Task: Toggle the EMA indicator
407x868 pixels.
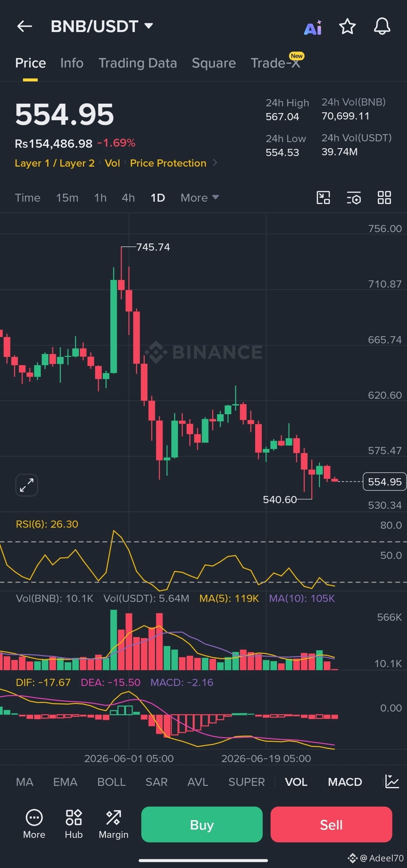Action: click(65, 782)
